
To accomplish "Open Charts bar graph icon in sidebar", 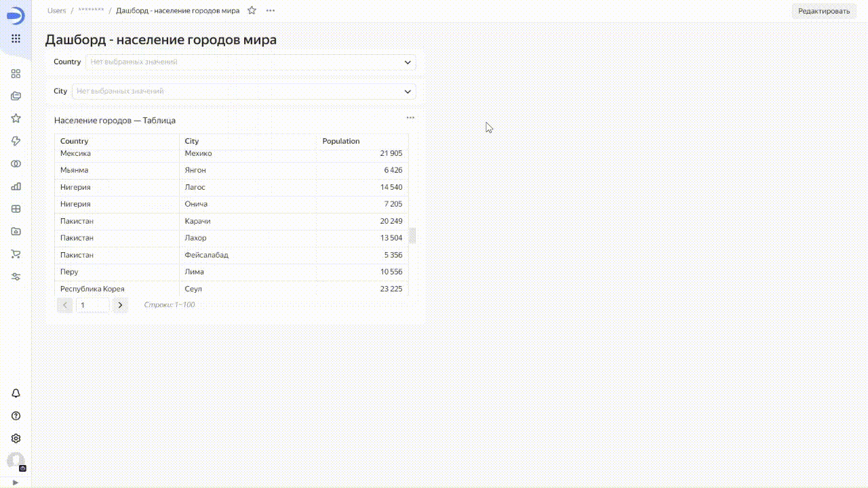I will pyautogui.click(x=16, y=186).
